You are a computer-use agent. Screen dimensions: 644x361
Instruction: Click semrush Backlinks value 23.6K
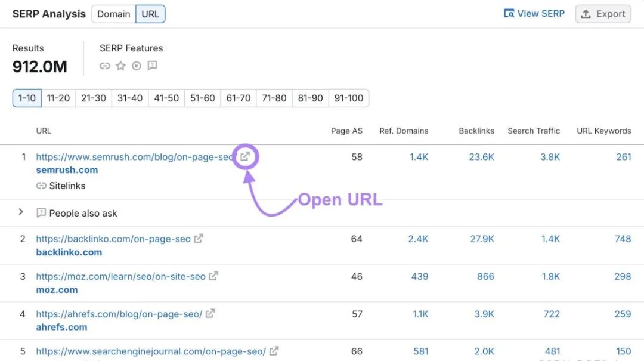point(481,157)
